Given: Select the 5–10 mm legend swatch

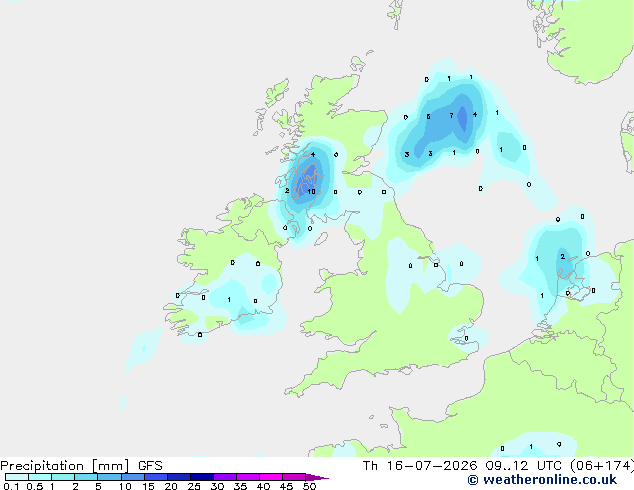Looking at the screenshot, I should (x=109, y=477).
